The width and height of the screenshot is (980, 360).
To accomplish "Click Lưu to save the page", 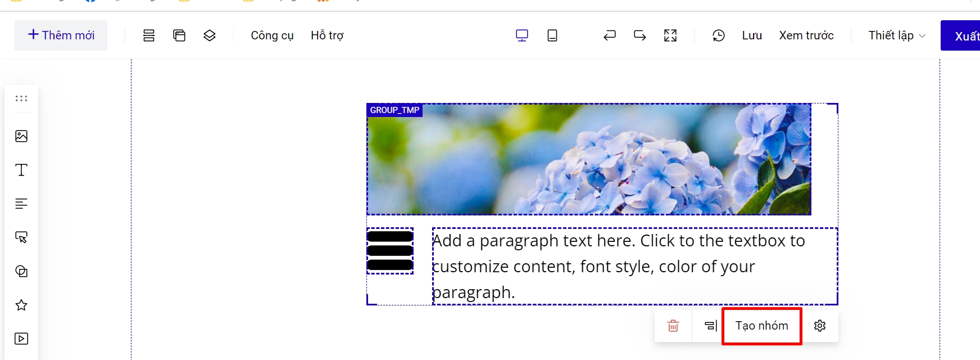I will coord(752,35).
